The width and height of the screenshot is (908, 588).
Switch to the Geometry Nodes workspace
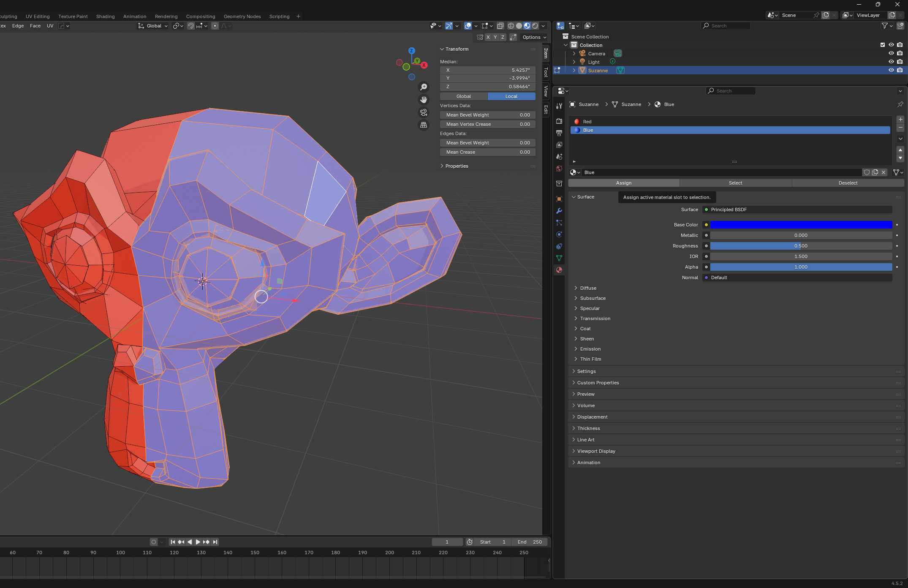pos(242,16)
